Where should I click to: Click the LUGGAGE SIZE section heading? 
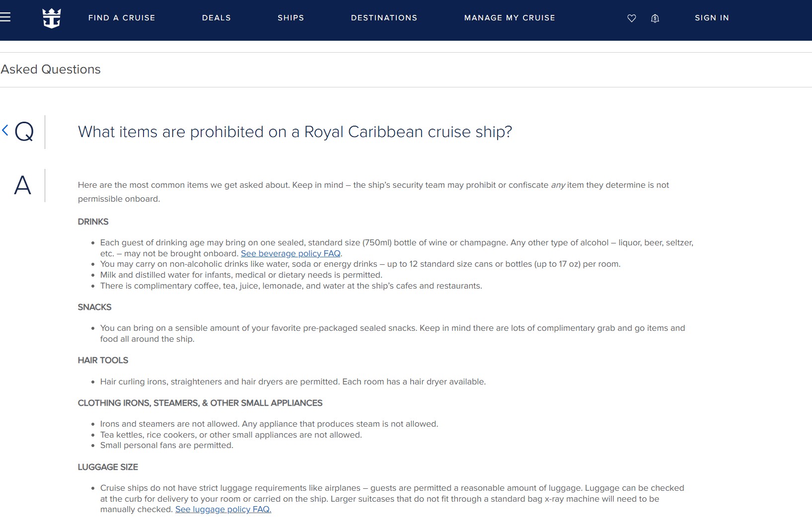pyautogui.click(x=107, y=467)
